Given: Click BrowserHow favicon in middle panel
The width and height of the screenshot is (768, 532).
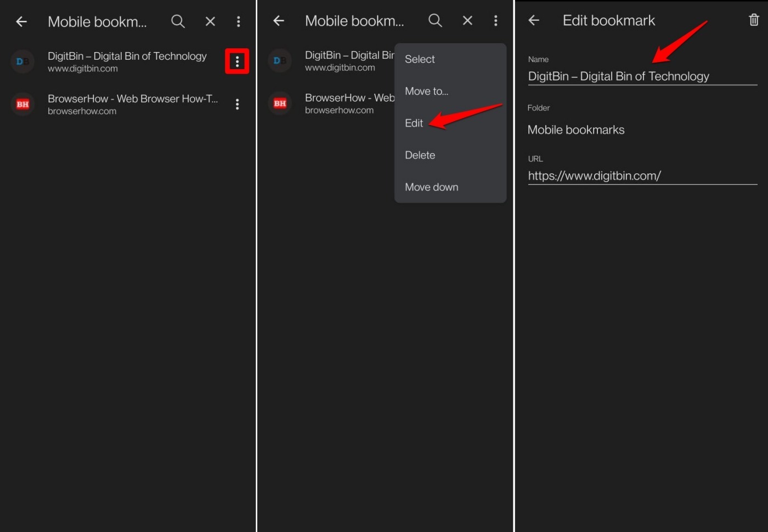Looking at the screenshot, I should point(280,103).
